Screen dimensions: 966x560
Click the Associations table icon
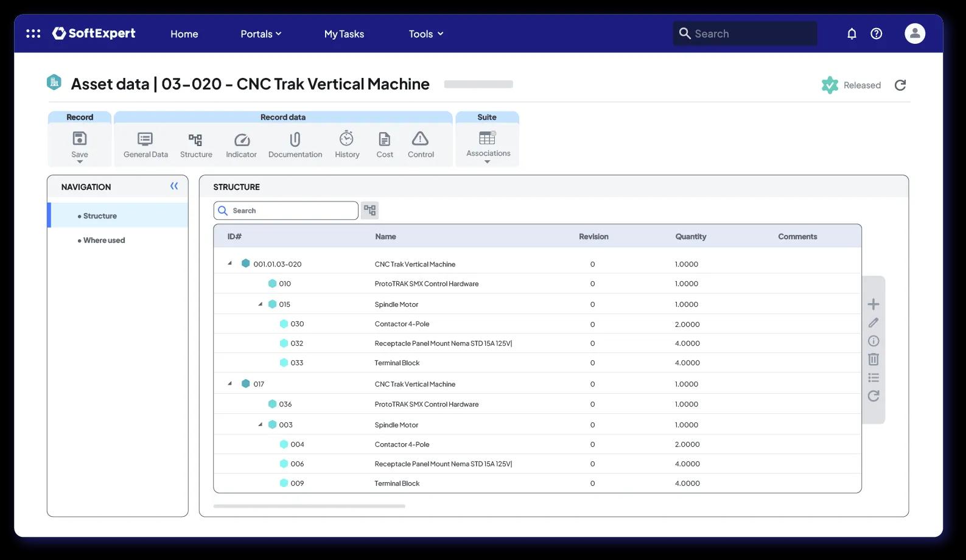488,138
